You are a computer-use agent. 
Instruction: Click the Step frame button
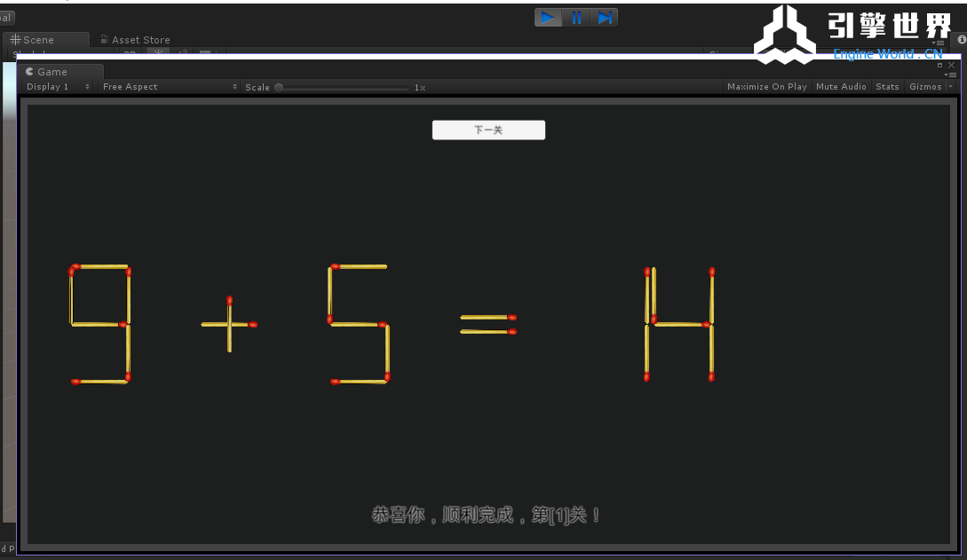coord(605,18)
